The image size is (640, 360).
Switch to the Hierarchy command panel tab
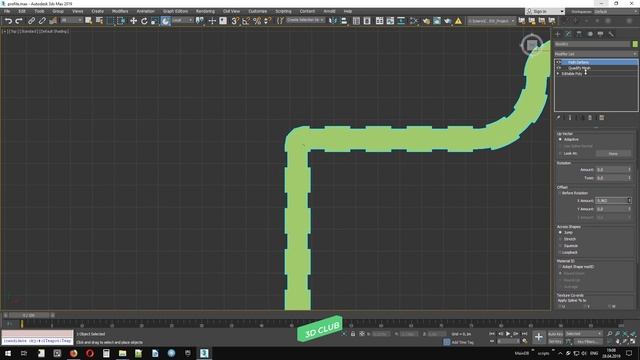pos(579,34)
